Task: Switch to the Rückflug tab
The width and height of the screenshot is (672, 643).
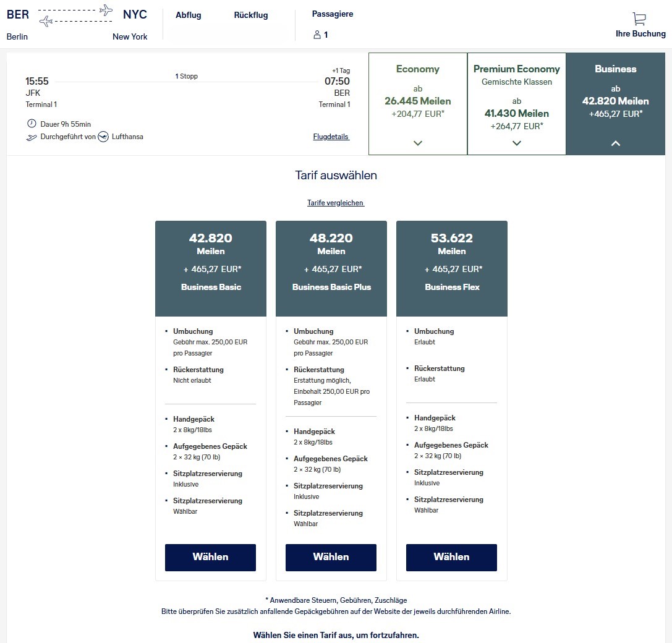Action: coord(250,15)
